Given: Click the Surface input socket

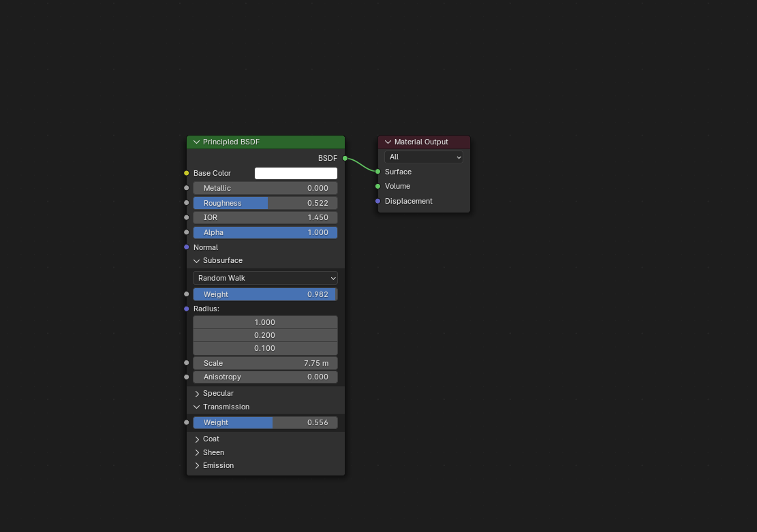Looking at the screenshot, I should pos(378,172).
